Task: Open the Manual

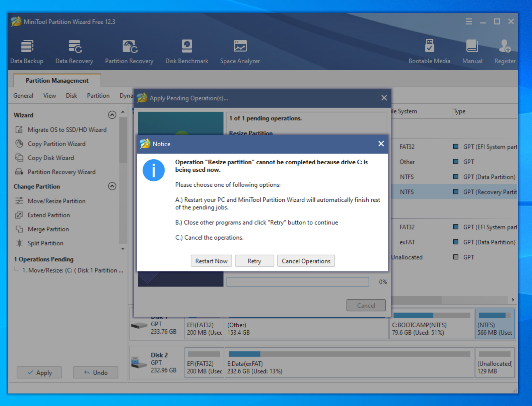Action: click(472, 52)
